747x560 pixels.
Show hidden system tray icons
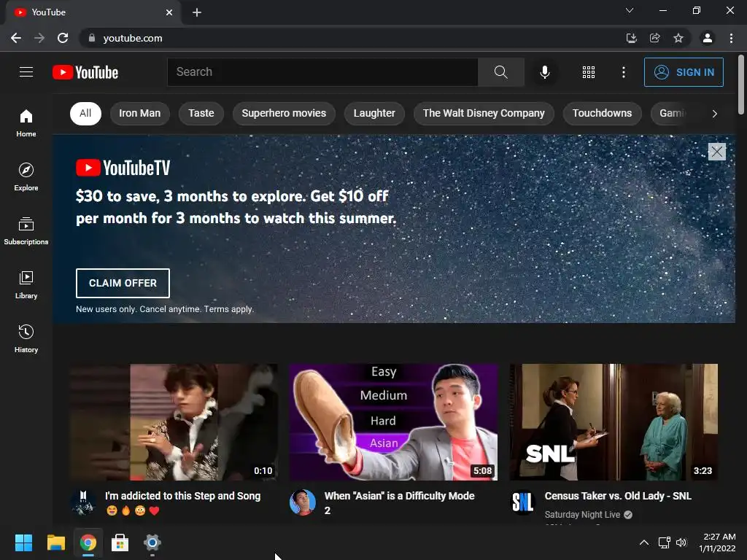point(643,542)
